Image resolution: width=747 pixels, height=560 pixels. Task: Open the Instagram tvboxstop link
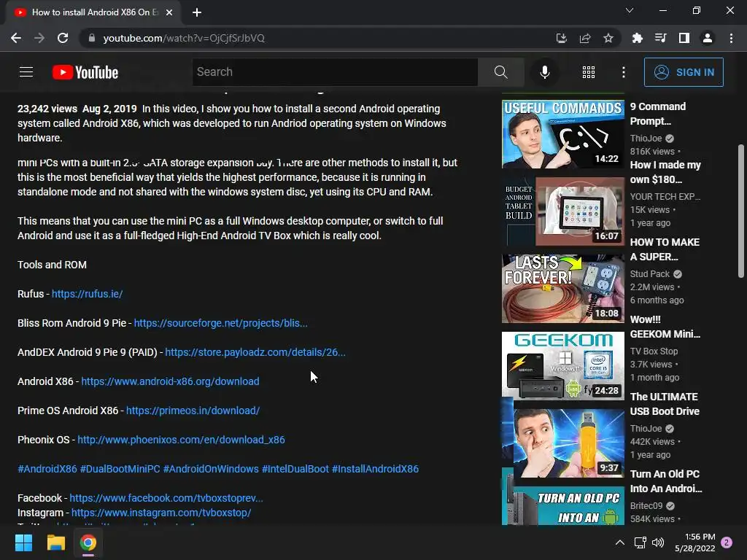tap(161, 513)
